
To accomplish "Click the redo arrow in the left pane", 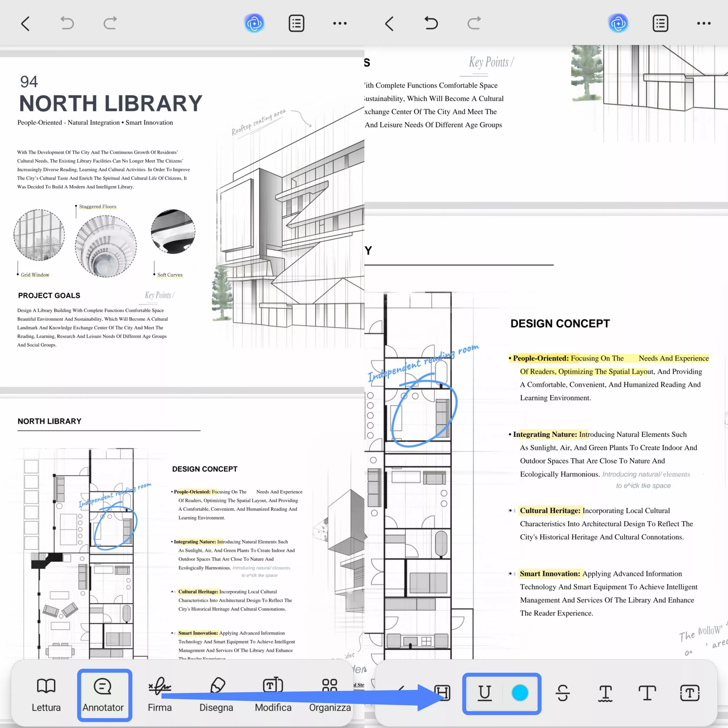I will point(110,23).
